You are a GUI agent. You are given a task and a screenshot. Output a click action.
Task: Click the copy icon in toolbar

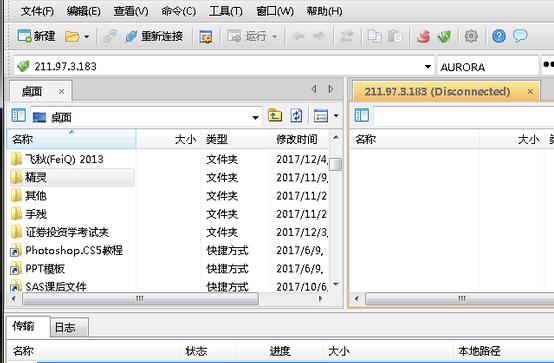click(375, 36)
